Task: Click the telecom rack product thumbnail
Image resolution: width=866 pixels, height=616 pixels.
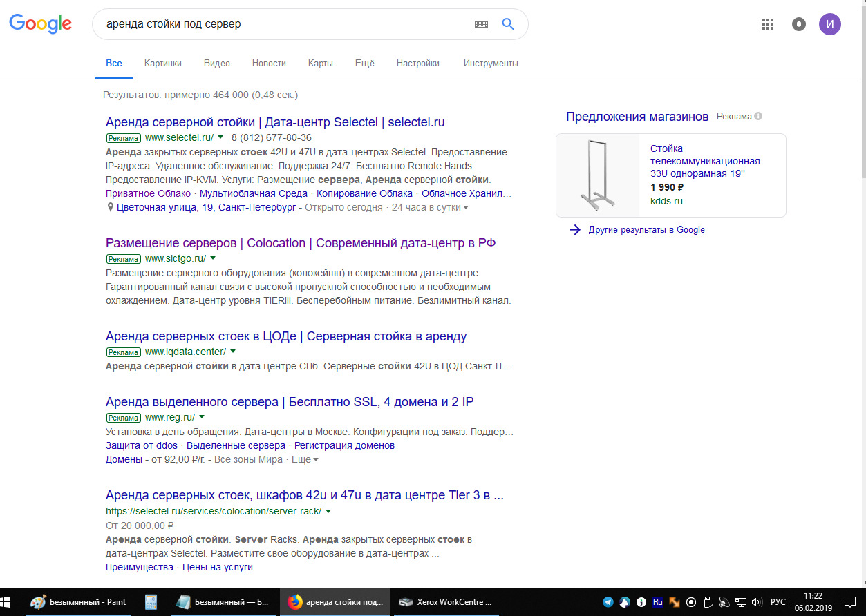Action: 598,175
